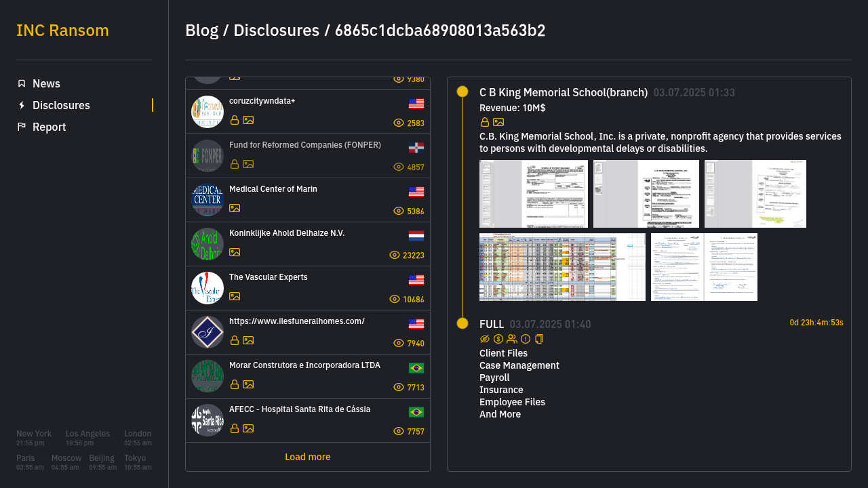Click the image icon under The Vascular Experts
The image size is (868, 488).
pos(235,296)
